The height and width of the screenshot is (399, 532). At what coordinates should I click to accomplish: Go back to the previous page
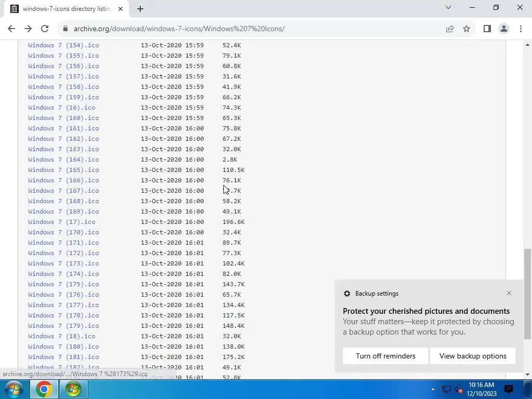(11, 29)
